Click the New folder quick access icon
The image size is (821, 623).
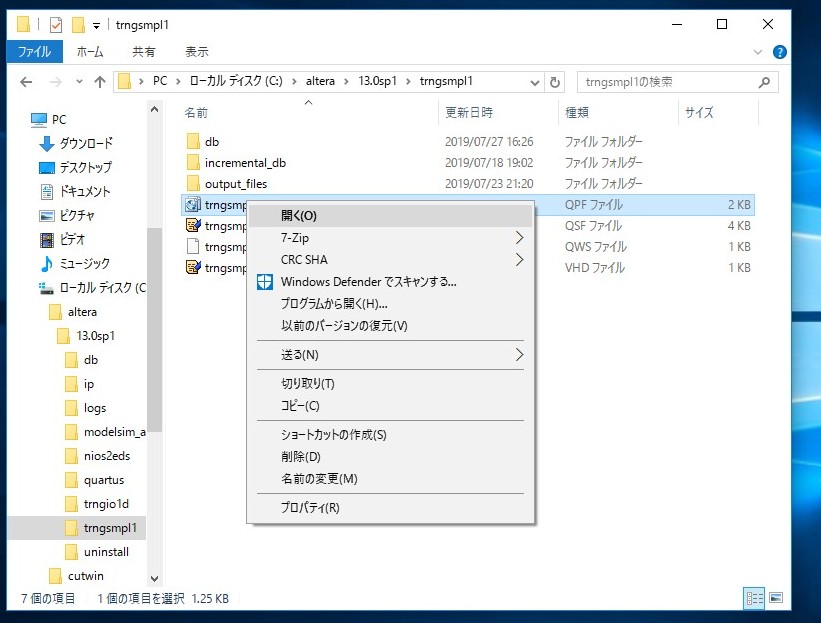(78, 25)
